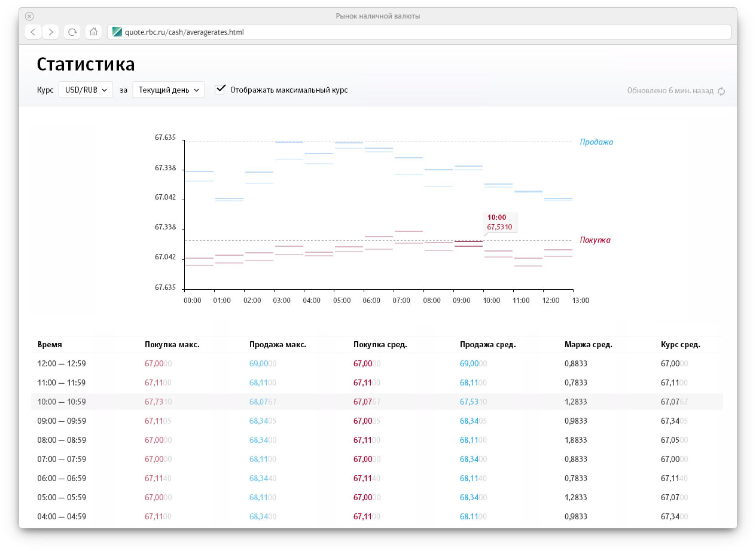Go to the browser home page icon
Viewport: 756px width, 551px height.
click(x=93, y=32)
